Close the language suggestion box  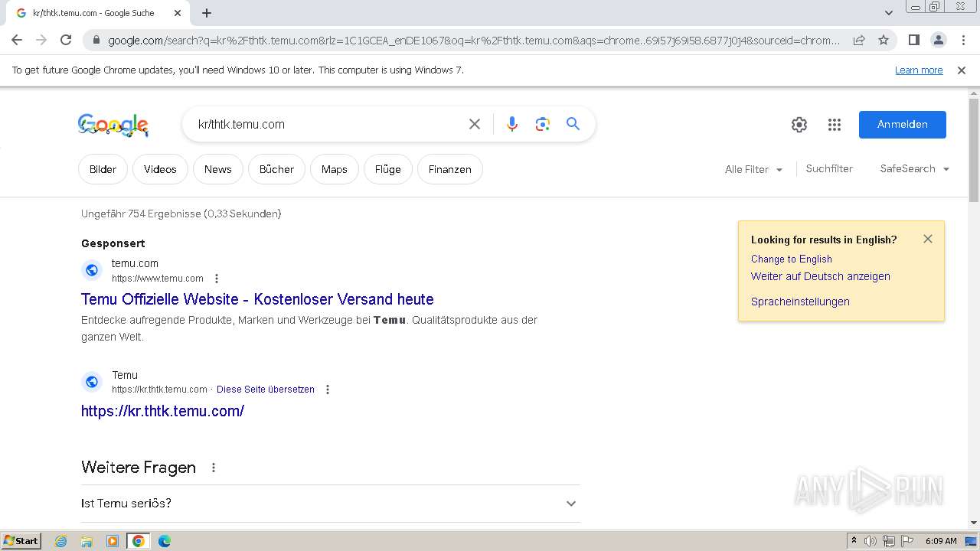(x=928, y=239)
